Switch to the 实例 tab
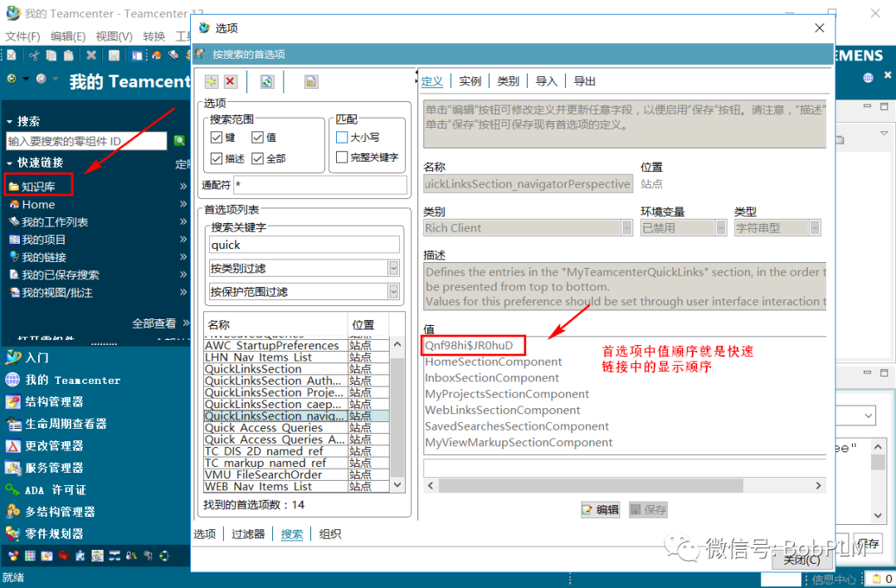Screen dimensions: 896x588 tap(470, 81)
